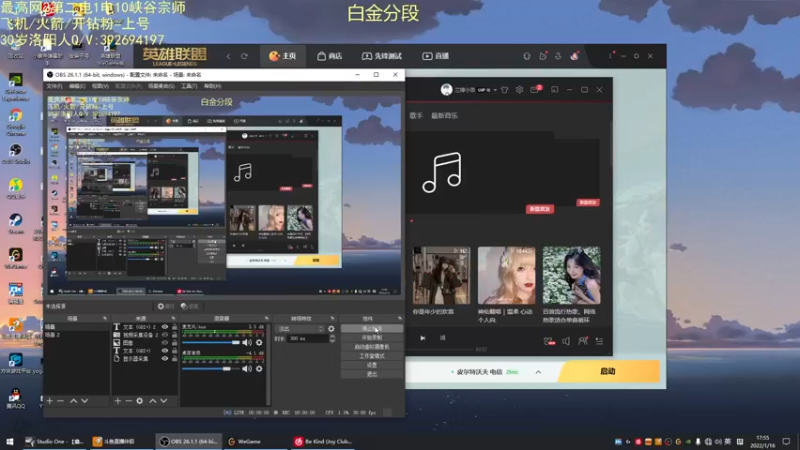Image resolution: width=800 pixels, height=450 pixels.
Task: Move selected source up in Sources panel
Action: pyautogui.click(x=153, y=401)
